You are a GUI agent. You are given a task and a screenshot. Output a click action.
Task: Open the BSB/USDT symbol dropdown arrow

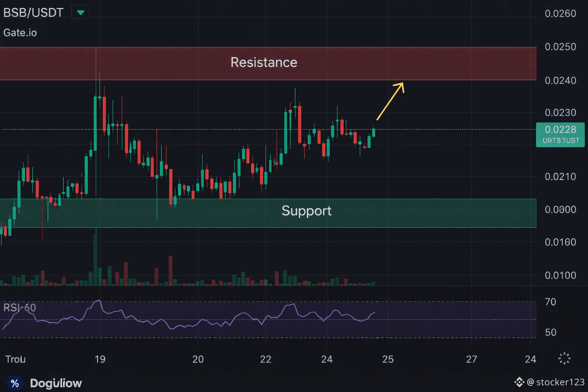pyautogui.click(x=80, y=12)
